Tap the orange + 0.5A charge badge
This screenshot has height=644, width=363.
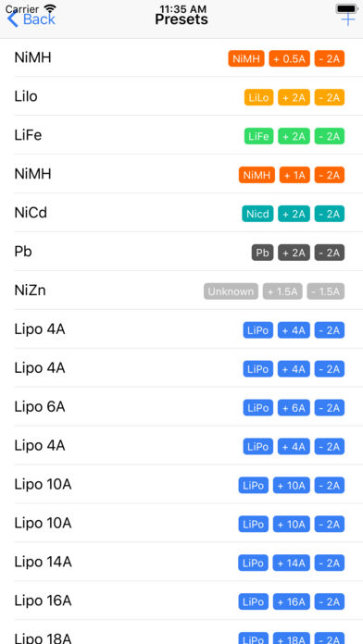click(290, 58)
